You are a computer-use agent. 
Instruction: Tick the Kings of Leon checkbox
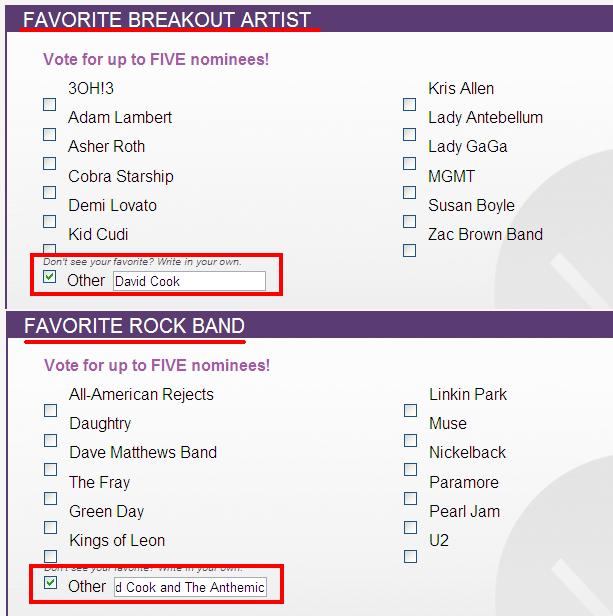[x=50, y=556]
